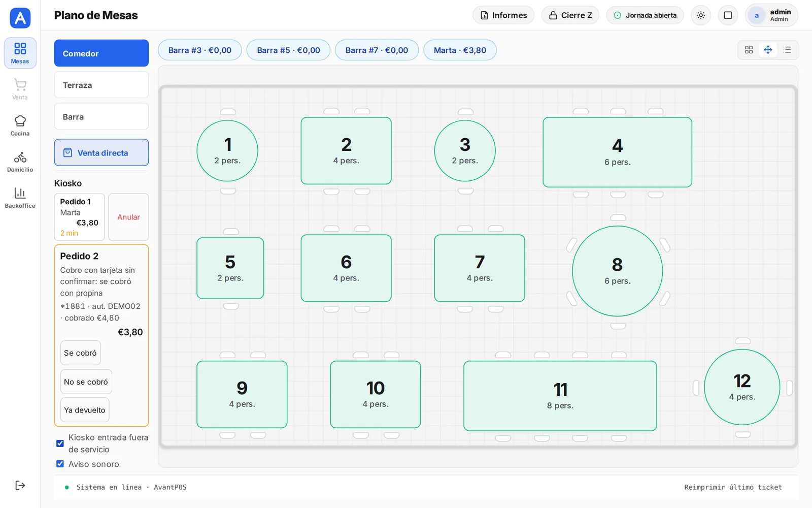Select the move/arrange layout icon
812x508 pixels.
tap(768, 50)
